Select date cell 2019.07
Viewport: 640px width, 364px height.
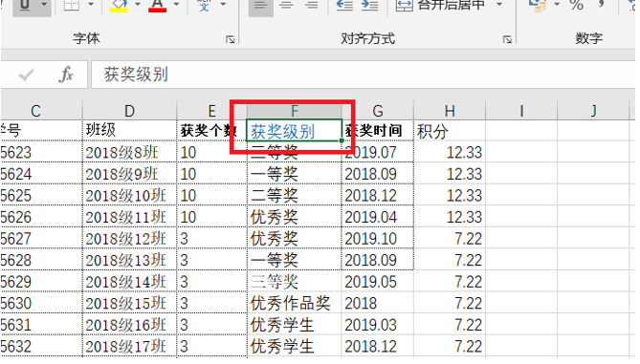[x=378, y=152]
